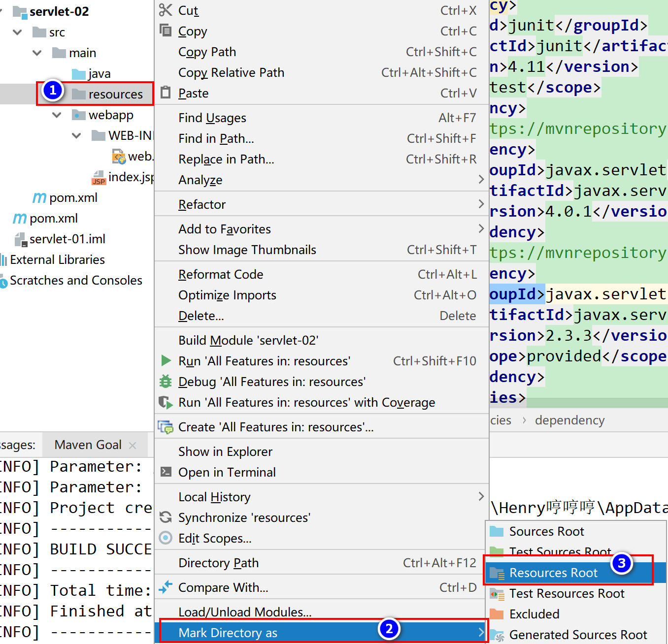The height and width of the screenshot is (644, 668).
Task: Click the Maven icon of nested pom.xml
Action: (39, 197)
